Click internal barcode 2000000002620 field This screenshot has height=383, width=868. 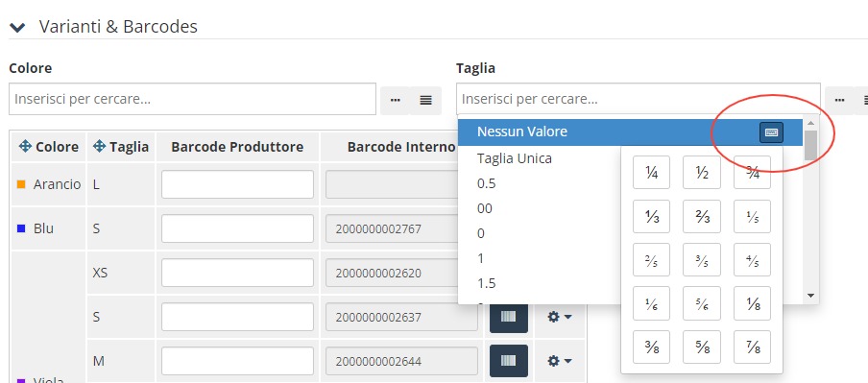(x=392, y=273)
